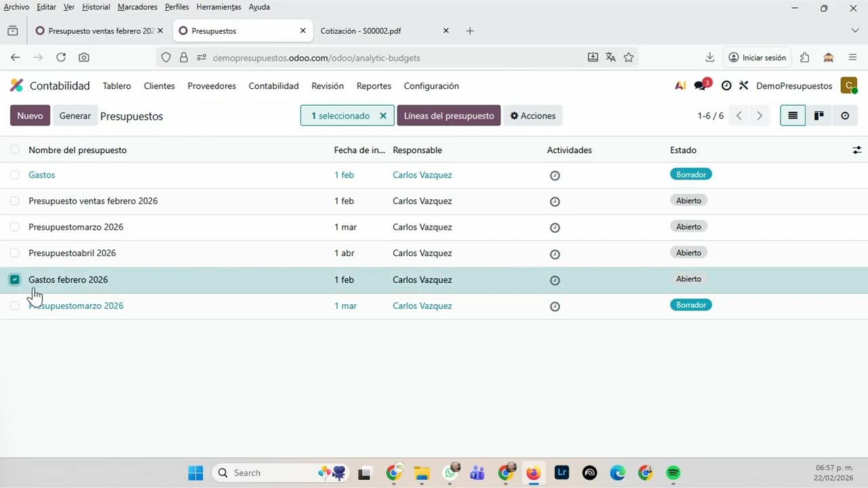Screen dimensions: 868x488
Task: Open the activities clock icon in navbar
Action: coord(726,86)
